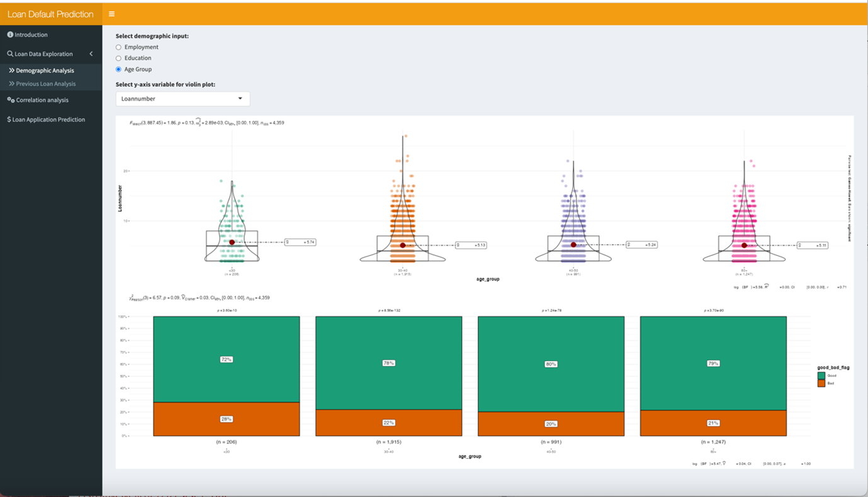Click the gears icon beside Correlation analysis

coord(11,100)
